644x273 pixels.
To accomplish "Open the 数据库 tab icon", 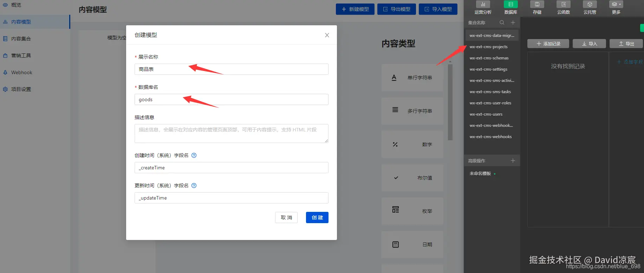I will tap(510, 4).
